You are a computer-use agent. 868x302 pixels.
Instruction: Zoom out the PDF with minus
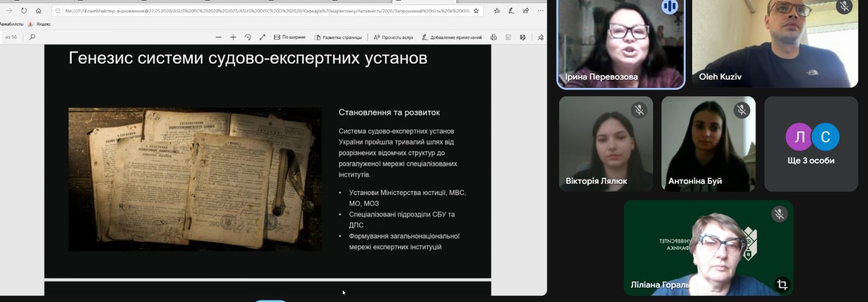[219, 37]
